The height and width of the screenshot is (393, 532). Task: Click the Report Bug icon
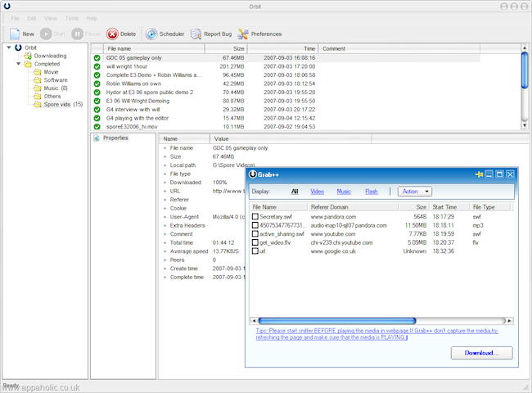coord(196,34)
